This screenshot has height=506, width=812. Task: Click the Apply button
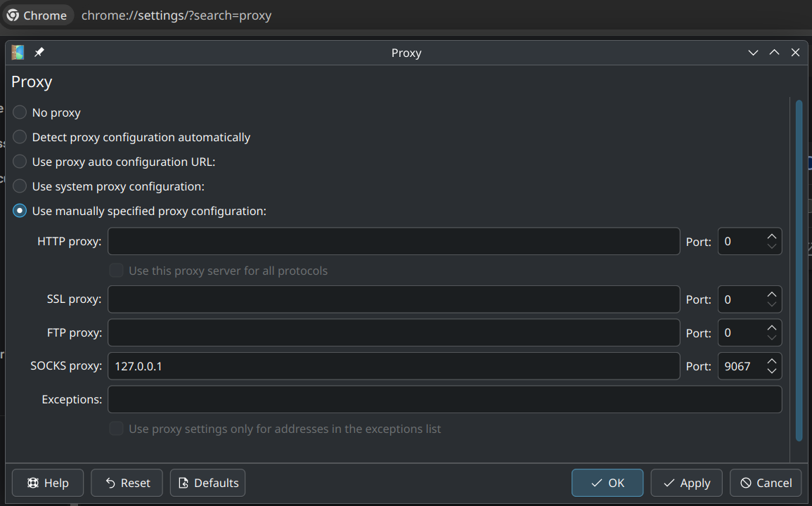(687, 483)
